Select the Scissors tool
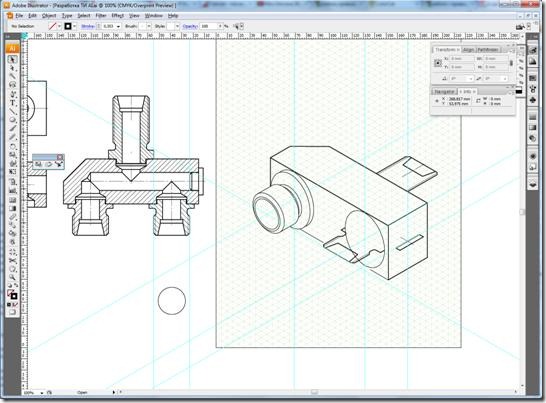This screenshot has height=403, width=546. [13, 261]
